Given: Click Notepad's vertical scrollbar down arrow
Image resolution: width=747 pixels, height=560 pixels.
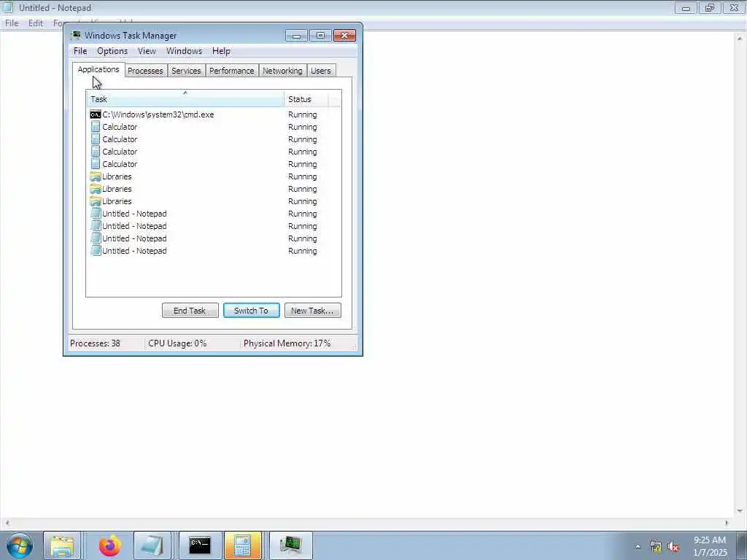Looking at the screenshot, I should (741, 511).
